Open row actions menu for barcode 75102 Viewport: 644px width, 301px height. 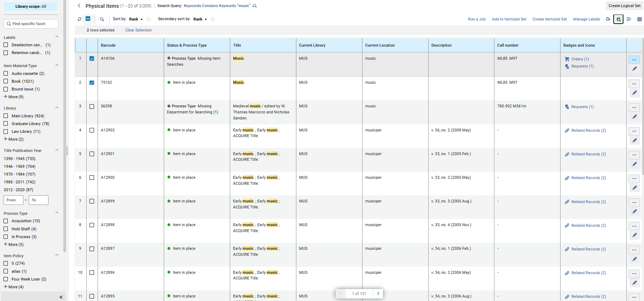pos(634,84)
